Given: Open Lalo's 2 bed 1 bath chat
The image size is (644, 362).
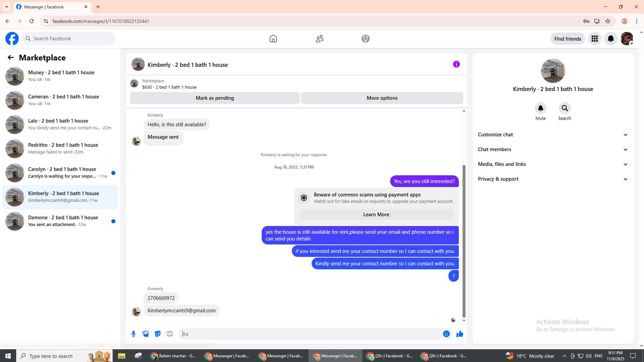Looking at the screenshot, I should point(60,125).
